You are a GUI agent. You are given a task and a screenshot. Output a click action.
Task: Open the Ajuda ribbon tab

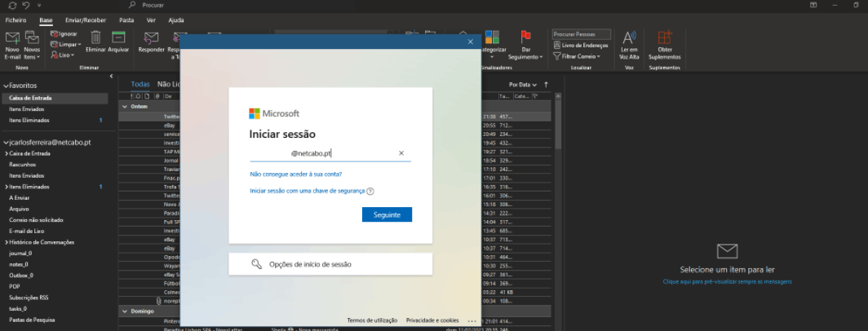(176, 20)
